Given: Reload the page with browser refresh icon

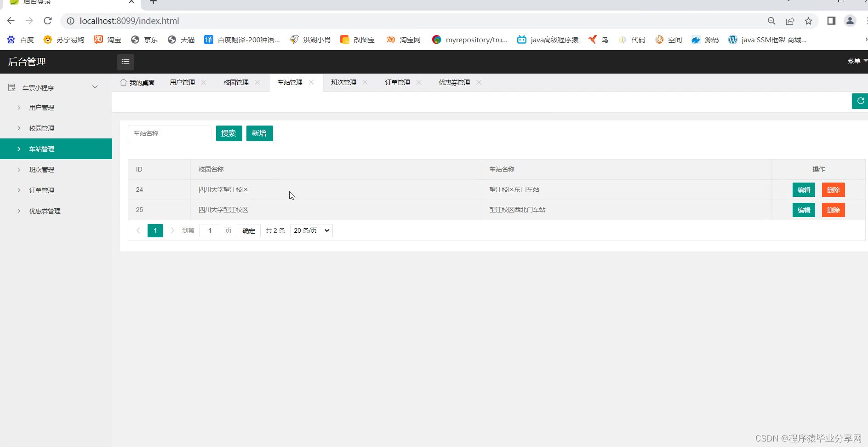Looking at the screenshot, I should tap(48, 21).
